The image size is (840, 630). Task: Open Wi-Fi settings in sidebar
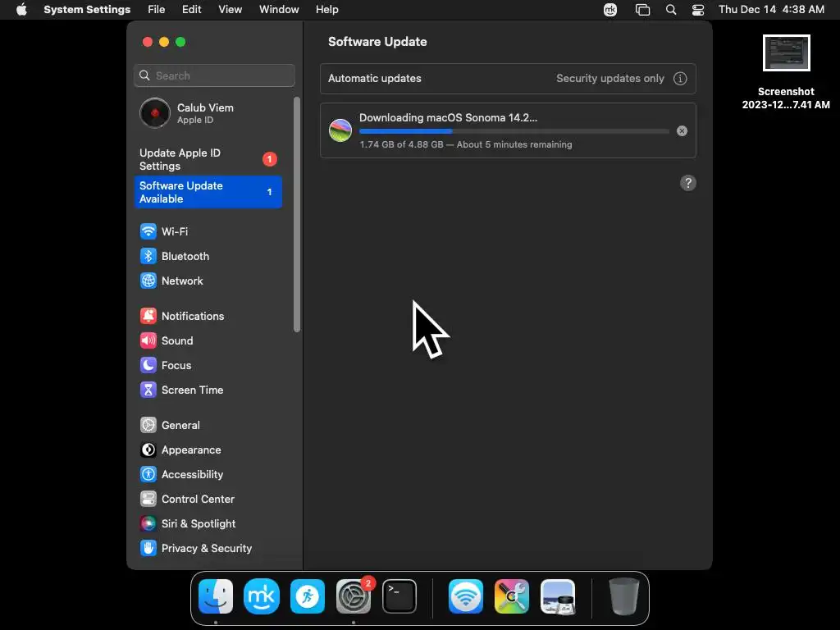pos(208,231)
